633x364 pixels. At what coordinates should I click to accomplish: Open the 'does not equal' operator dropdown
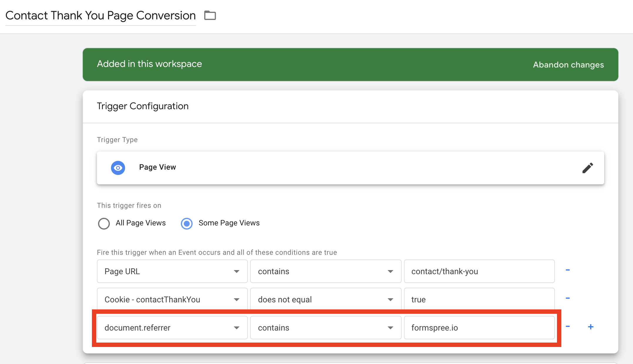tap(325, 299)
